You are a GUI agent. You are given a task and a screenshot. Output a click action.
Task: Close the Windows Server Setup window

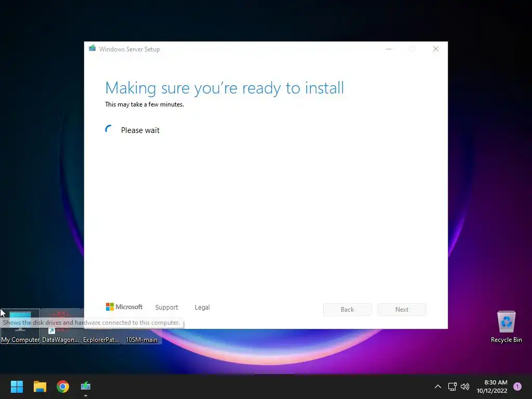click(x=436, y=49)
